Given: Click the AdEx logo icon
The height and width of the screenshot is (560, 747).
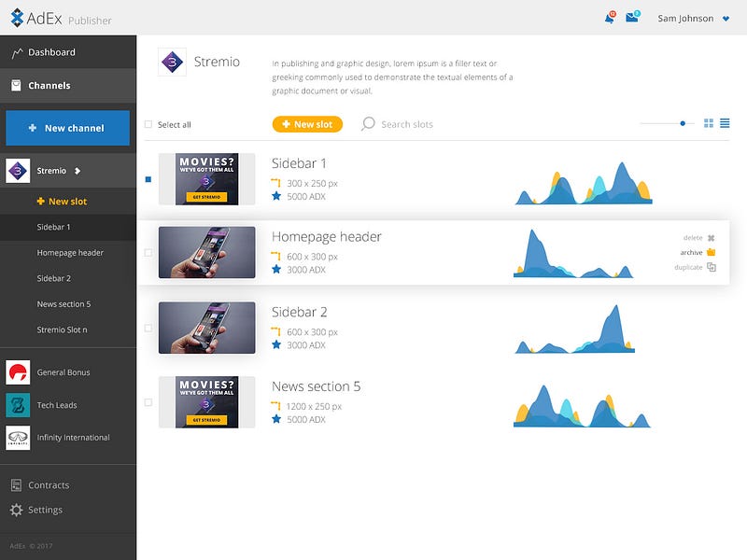Looking at the screenshot, I should [x=17, y=18].
